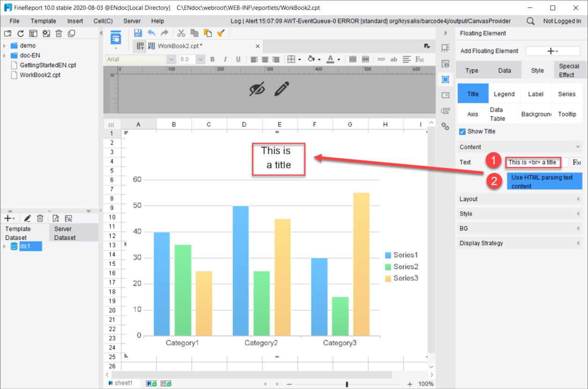
Task: Open the Template menu
Action: (44, 21)
